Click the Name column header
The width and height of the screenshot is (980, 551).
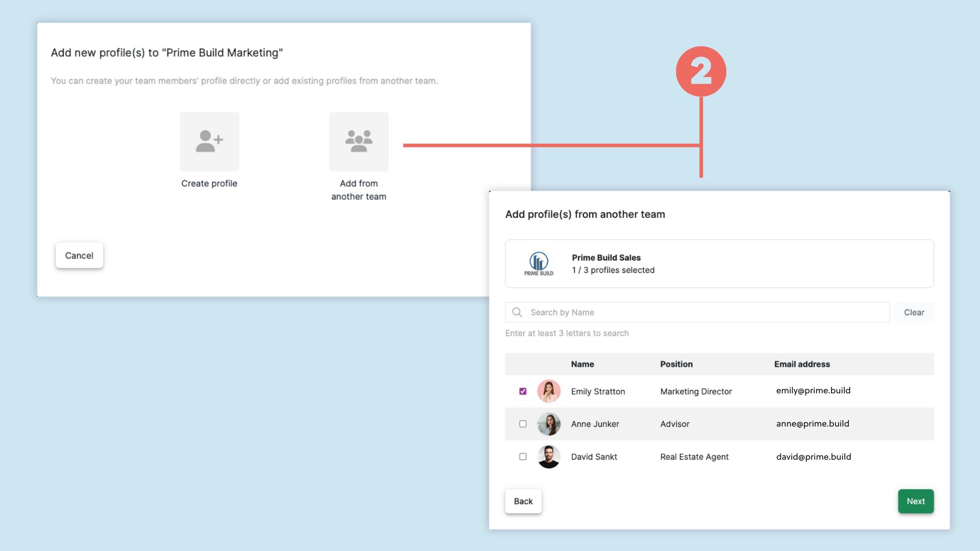point(582,364)
